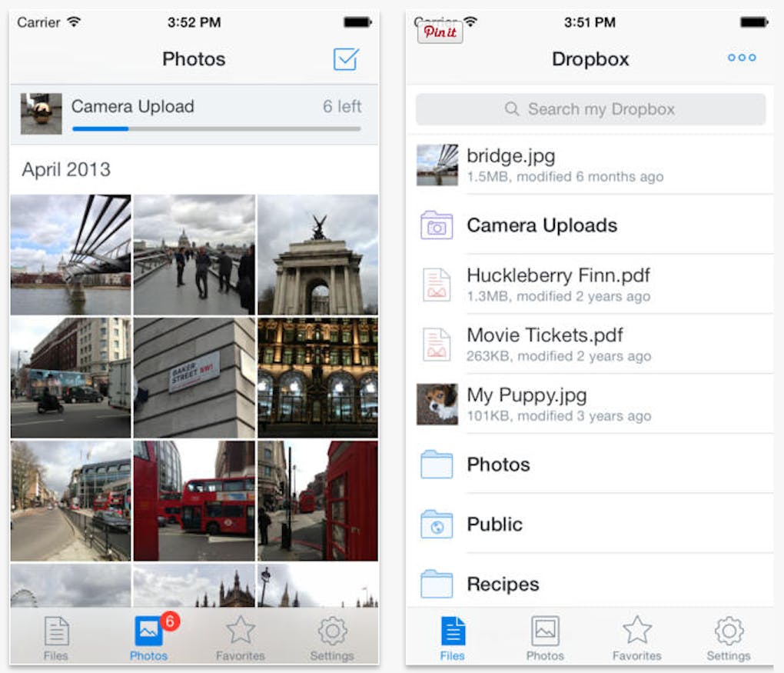Open Huckleberry Finn.pdf file
The image size is (784, 673).
(x=559, y=285)
